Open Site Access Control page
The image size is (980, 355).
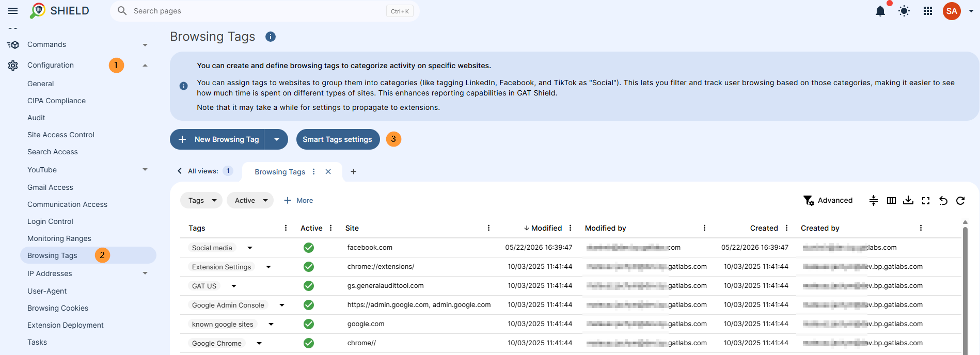click(x=61, y=135)
